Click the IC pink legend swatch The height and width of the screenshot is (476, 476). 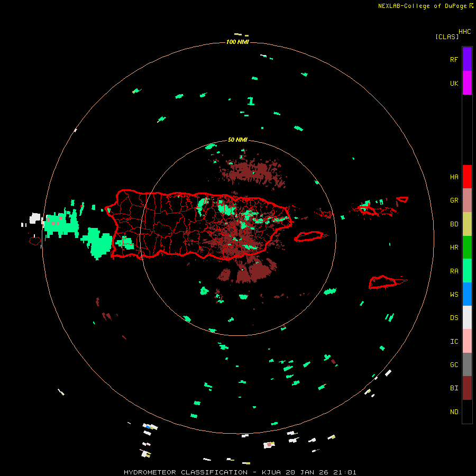(467, 341)
